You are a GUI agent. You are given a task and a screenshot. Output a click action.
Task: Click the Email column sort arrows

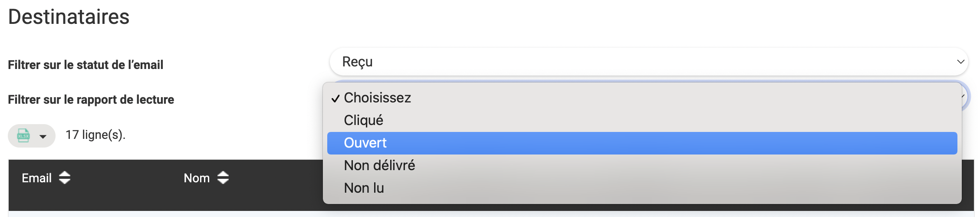(x=65, y=178)
